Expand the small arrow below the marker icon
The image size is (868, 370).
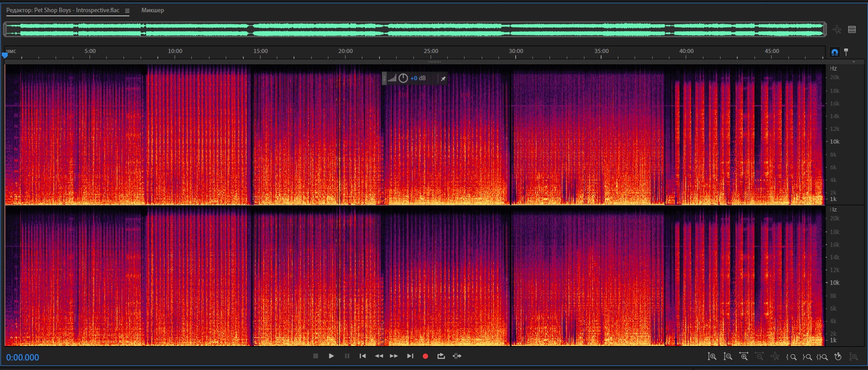[x=854, y=62]
